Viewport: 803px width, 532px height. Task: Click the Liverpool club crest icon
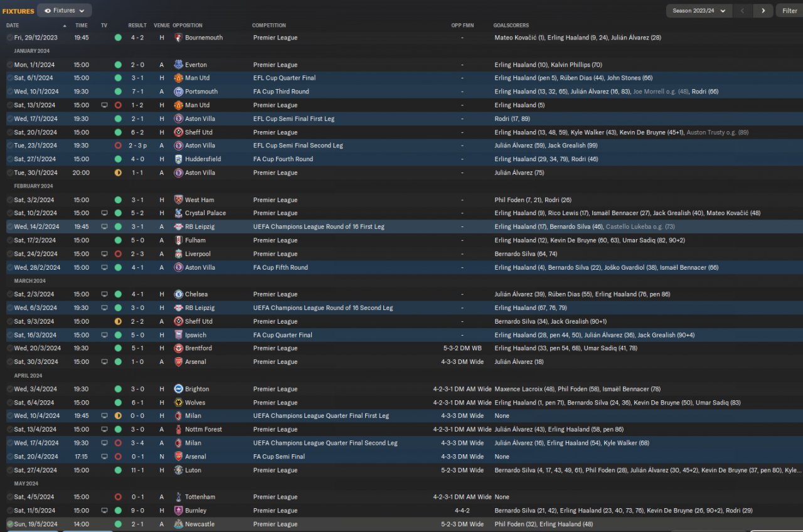pos(178,254)
